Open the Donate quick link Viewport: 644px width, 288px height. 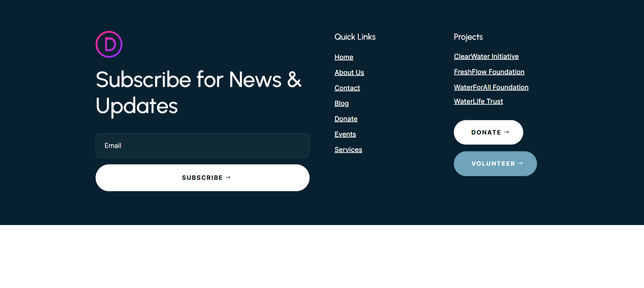tap(346, 119)
